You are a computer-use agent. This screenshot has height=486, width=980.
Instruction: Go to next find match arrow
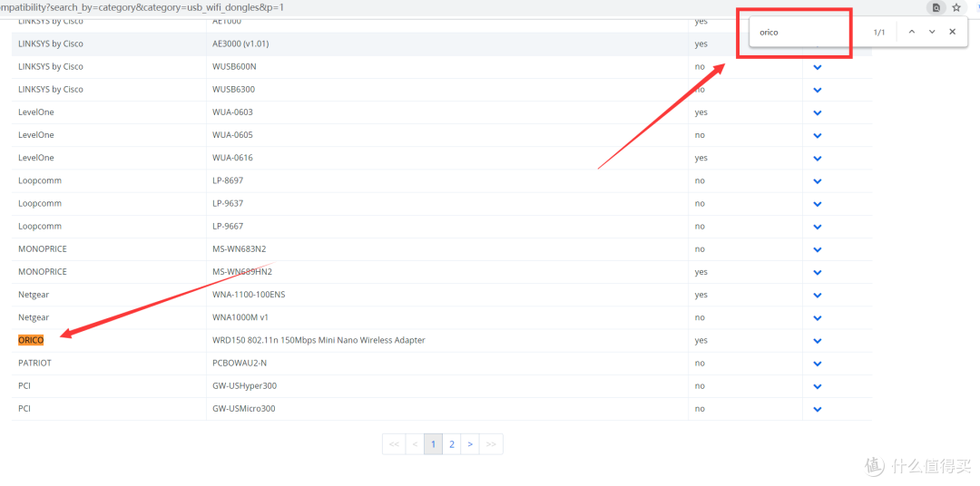(x=932, y=32)
